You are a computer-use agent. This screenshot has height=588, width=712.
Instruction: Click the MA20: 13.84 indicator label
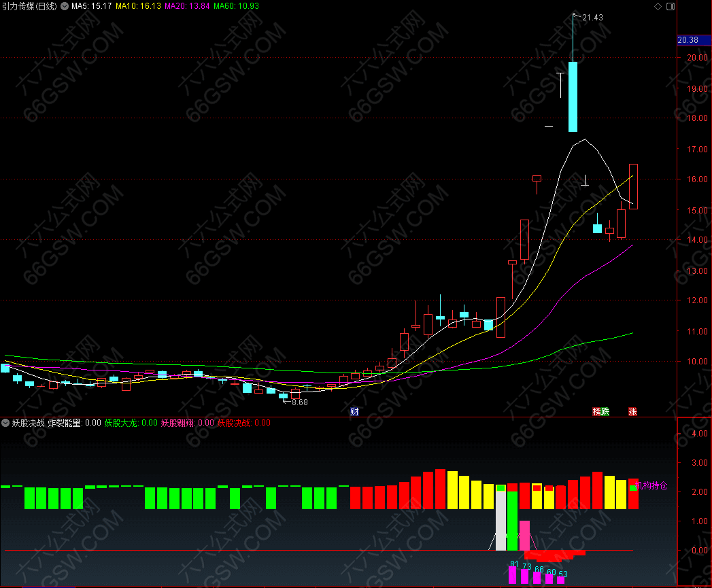[187, 6]
